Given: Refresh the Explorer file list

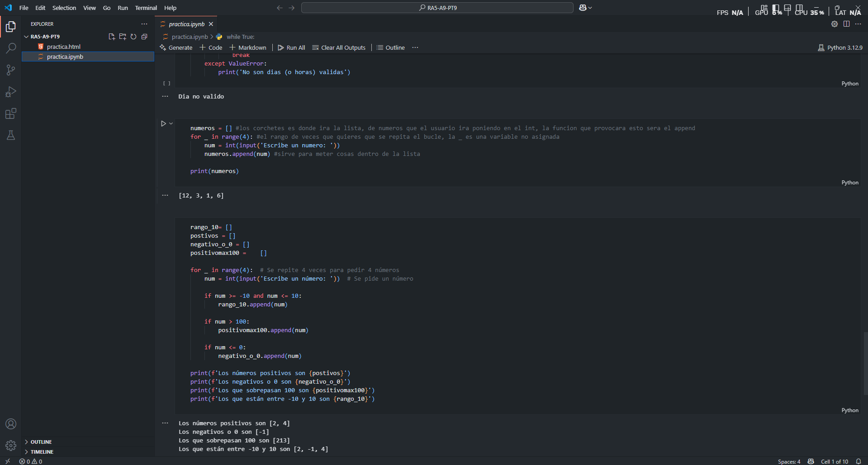Looking at the screenshot, I should tap(133, 37).
